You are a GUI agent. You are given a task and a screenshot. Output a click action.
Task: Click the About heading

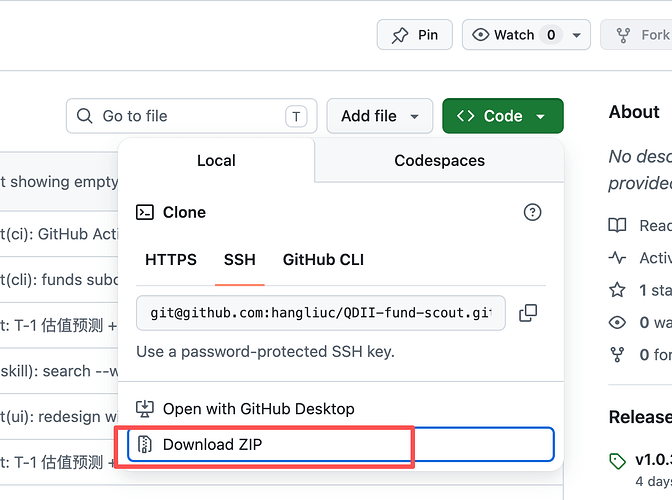[x=634, y=112]
